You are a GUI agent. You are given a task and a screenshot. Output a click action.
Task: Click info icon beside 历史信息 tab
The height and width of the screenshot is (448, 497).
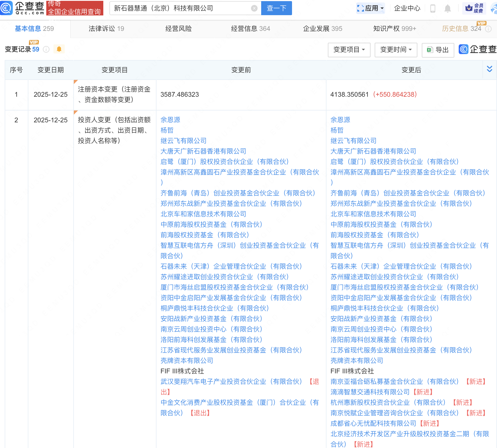click(x=488, y=29)
